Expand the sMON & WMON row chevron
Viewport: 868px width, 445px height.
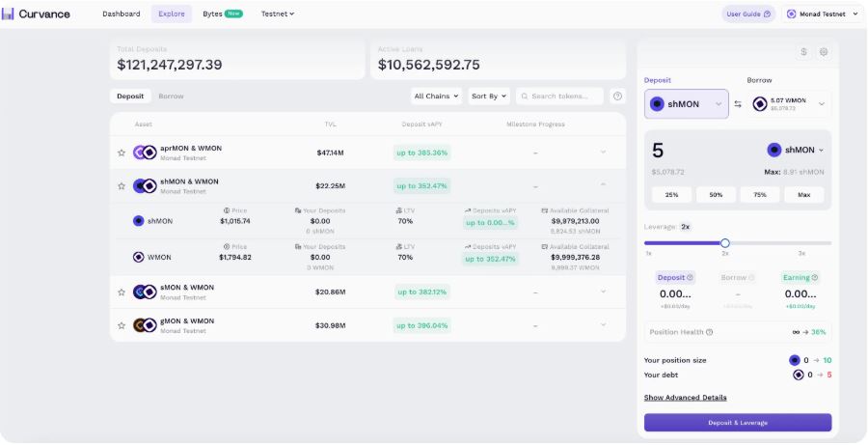[604, 292]
